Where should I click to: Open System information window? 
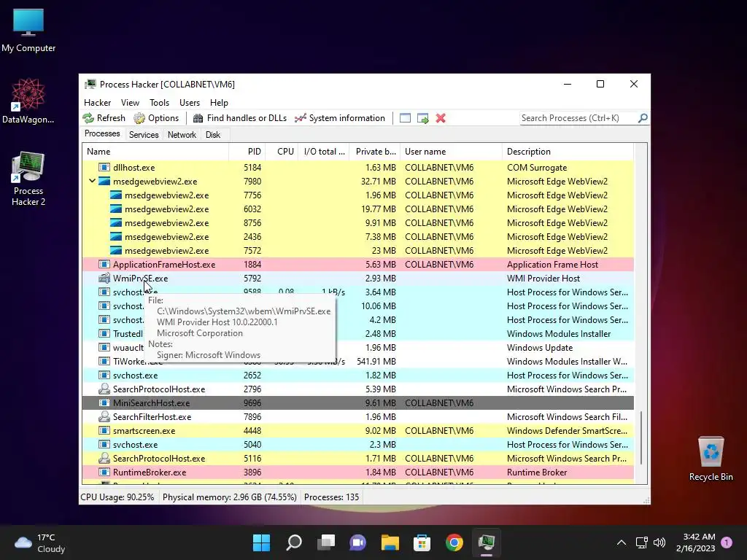point(340,118)
